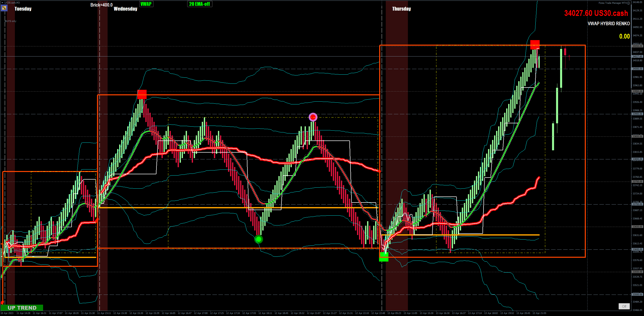The height and width of the screenshot is (316, 644).
Task: Toggle the Off button at bottom right
Action: click(x=624, y=306)
